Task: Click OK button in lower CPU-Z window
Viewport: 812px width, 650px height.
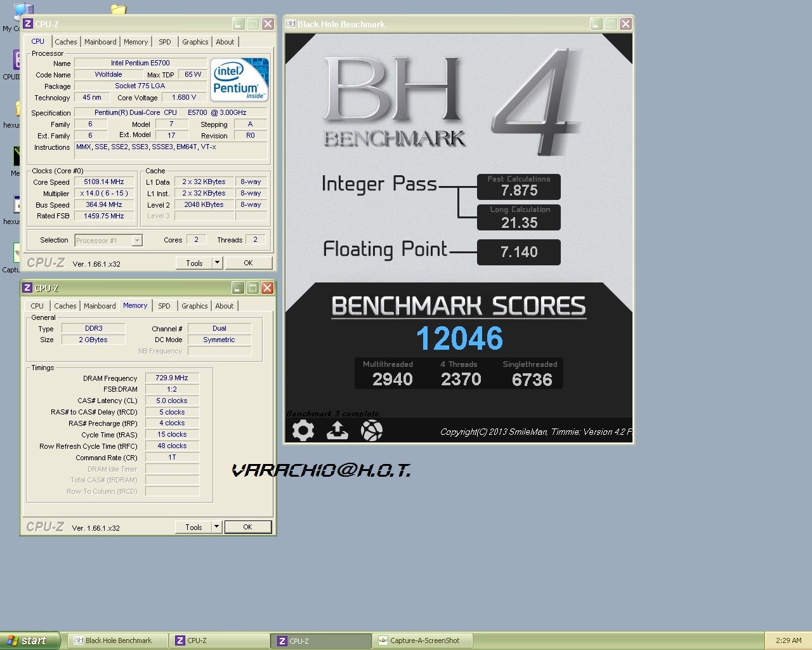Action: point(247,527)
